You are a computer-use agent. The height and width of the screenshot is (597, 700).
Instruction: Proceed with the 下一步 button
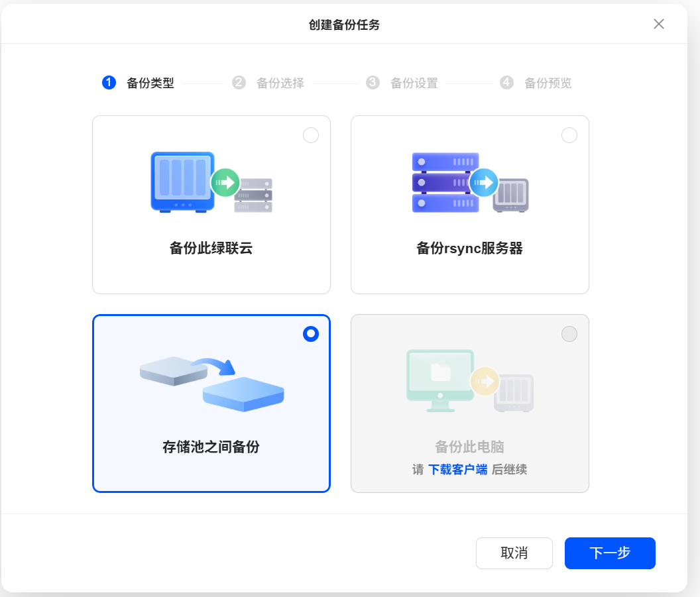tap(610, 553)
